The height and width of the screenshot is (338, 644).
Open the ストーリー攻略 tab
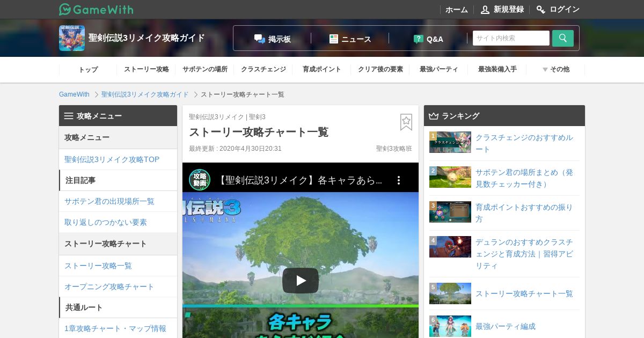[147, 69]
